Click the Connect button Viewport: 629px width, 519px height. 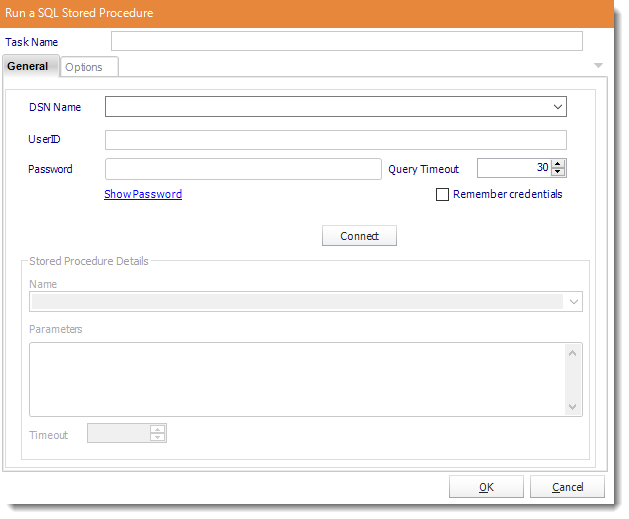click(359, 235)
